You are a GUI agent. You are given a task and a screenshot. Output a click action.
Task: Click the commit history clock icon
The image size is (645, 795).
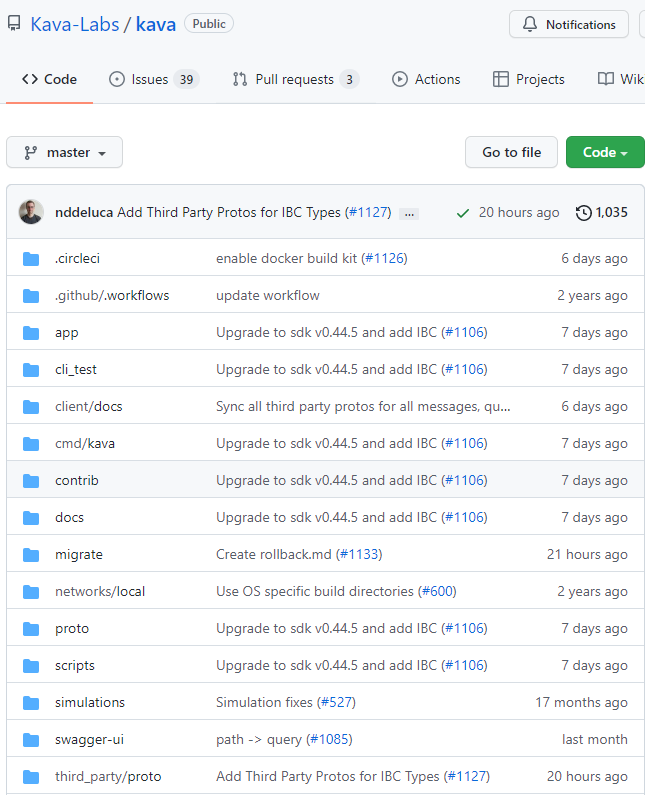pyautogui.click(x=584, y=212)
